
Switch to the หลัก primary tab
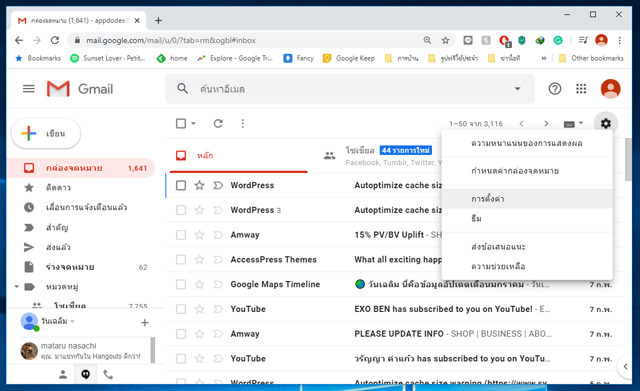pyautogui.click(x=238, y=156)
